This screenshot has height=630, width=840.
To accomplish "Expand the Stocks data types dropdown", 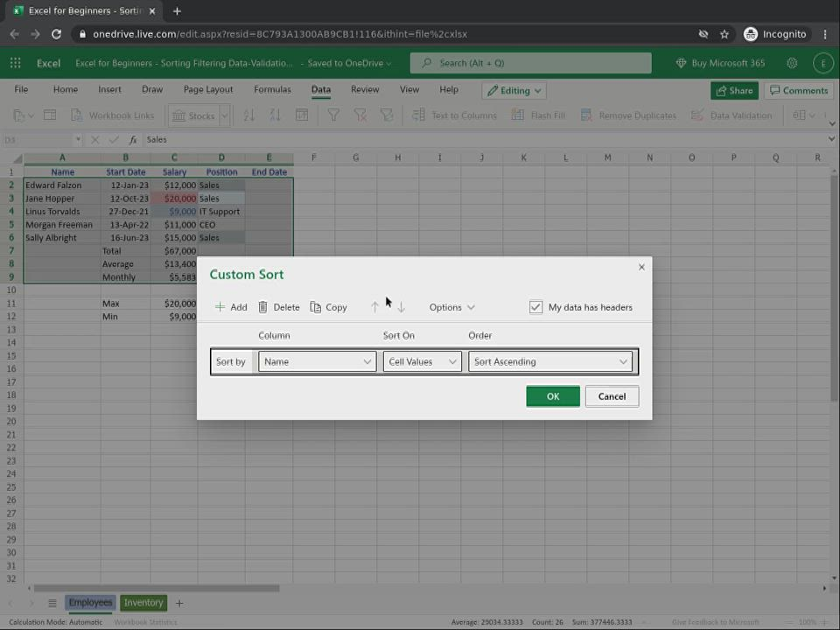I will point(225,115).
